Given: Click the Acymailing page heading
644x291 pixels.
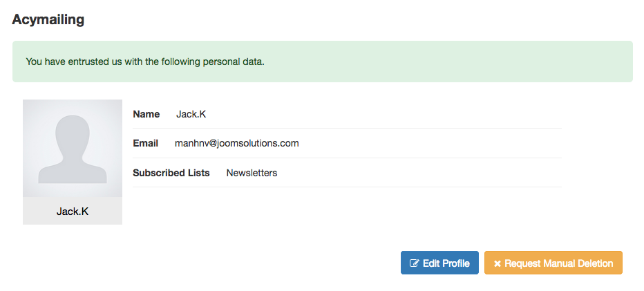Looking at the screenshot, I should pyautogui.click(x=48, y=19).
